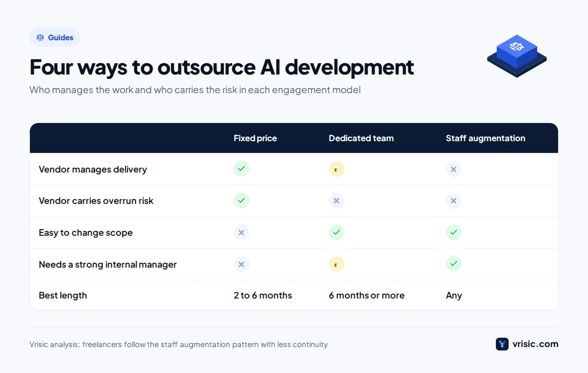Click the Easy to change scope row label
The width and height of the screenshot is (588, 373).
pyautogui.click(x=86, y=233)
